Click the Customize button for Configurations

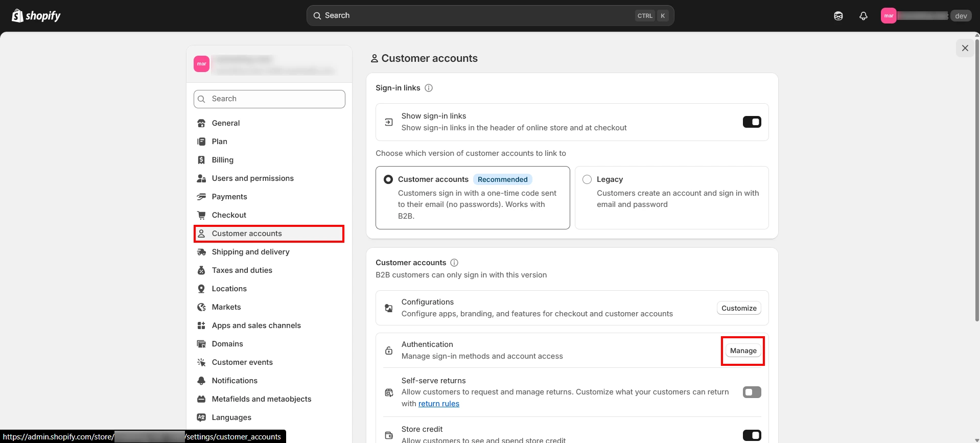coord(739,308)
